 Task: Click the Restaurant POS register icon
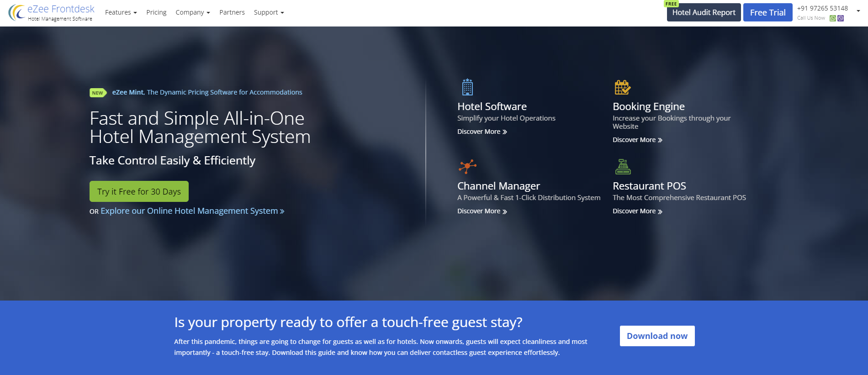(623, 167)
